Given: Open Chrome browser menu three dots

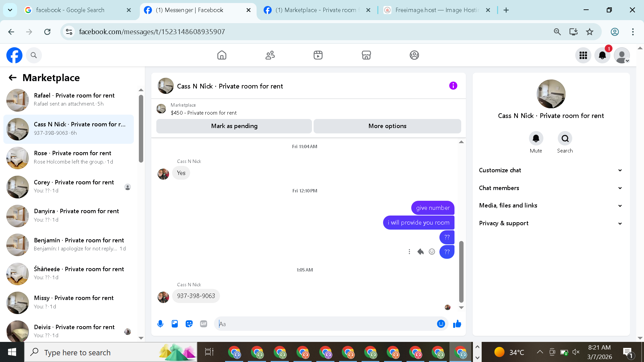Looking at the screenshot, I should click(633, 32).
